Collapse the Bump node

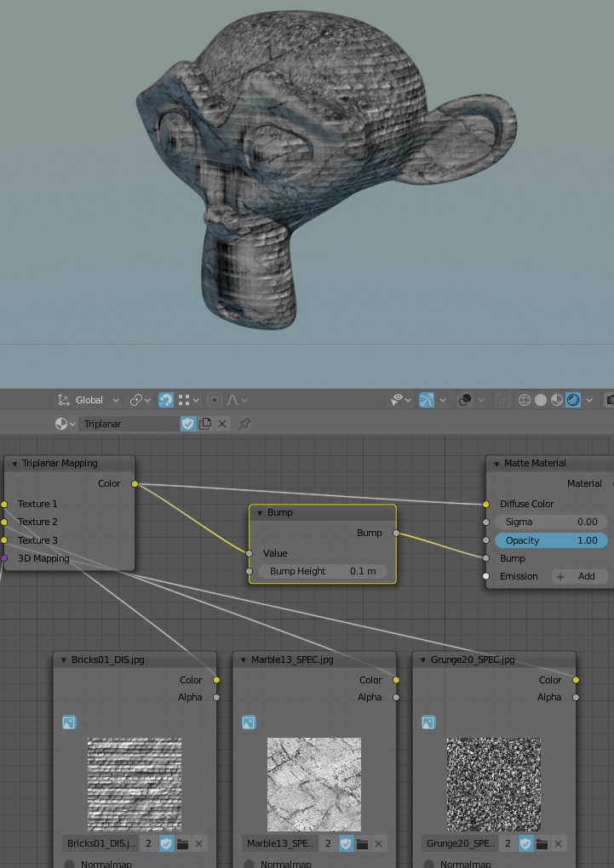tap(258, 513)
